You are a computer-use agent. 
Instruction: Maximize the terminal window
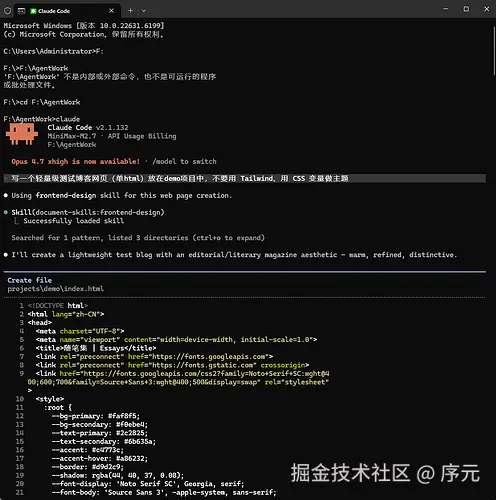point(466,9)
